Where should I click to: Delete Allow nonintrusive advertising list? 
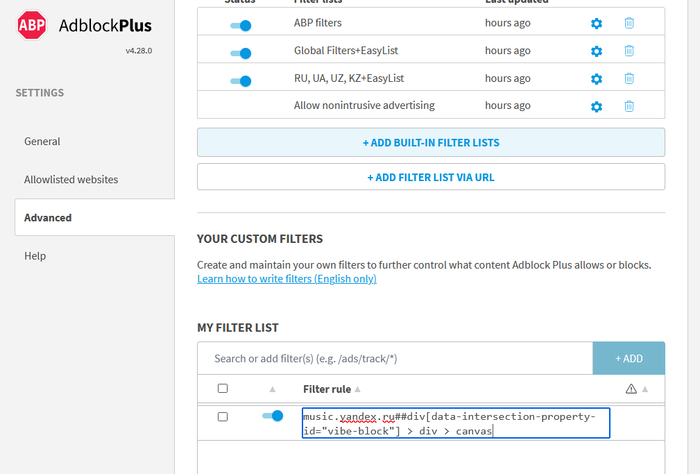629,106
